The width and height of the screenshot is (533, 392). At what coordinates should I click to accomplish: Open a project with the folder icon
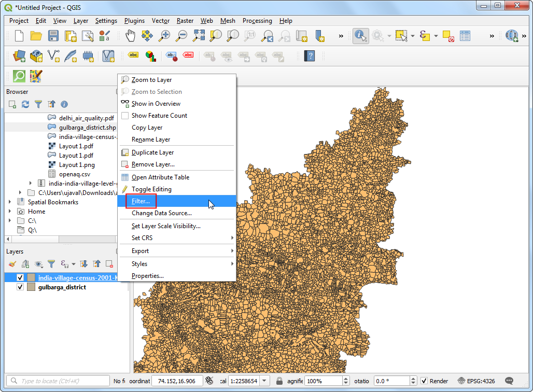tap(36, 36)
